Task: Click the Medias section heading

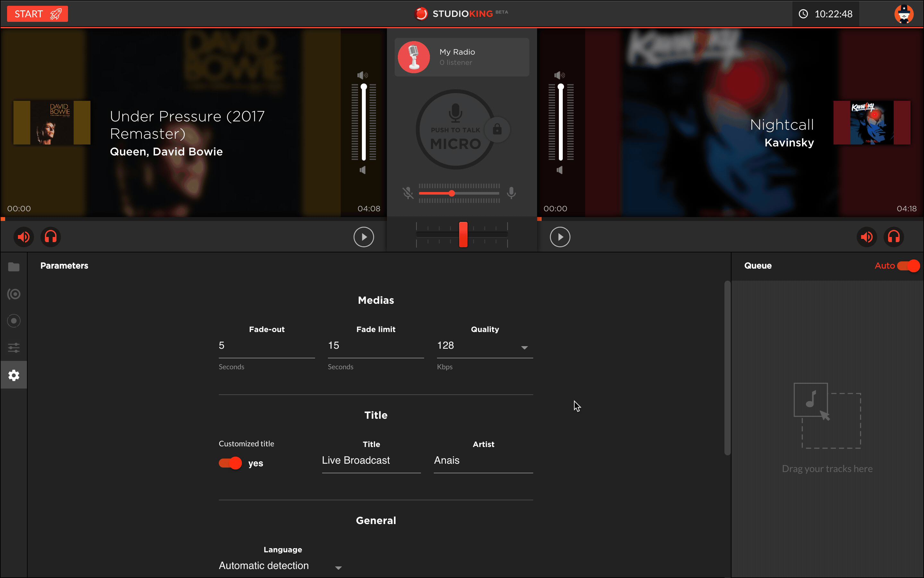Action: tap(376, 301)
